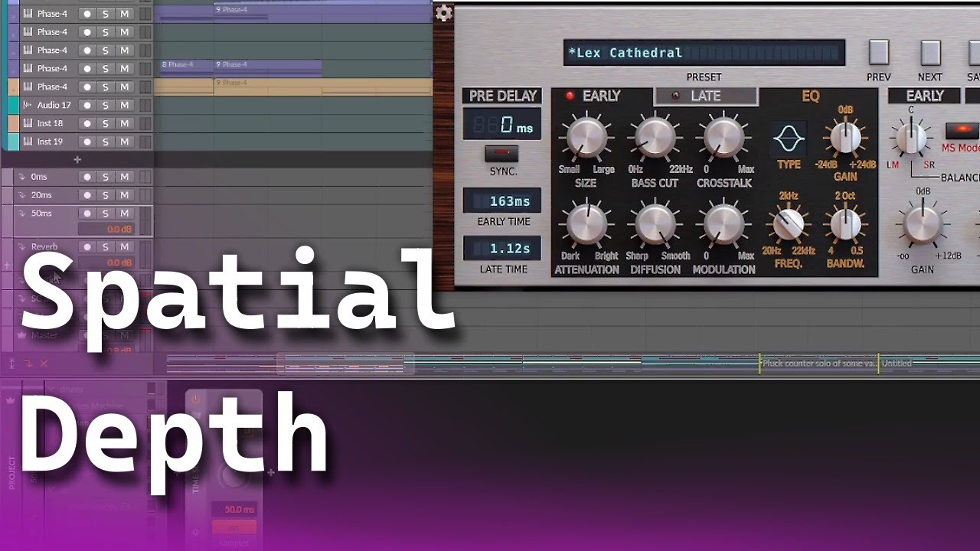Click the EARLY TIME 163ms display
This screenshot has width=980, height=551.
(x=501, y=201)
